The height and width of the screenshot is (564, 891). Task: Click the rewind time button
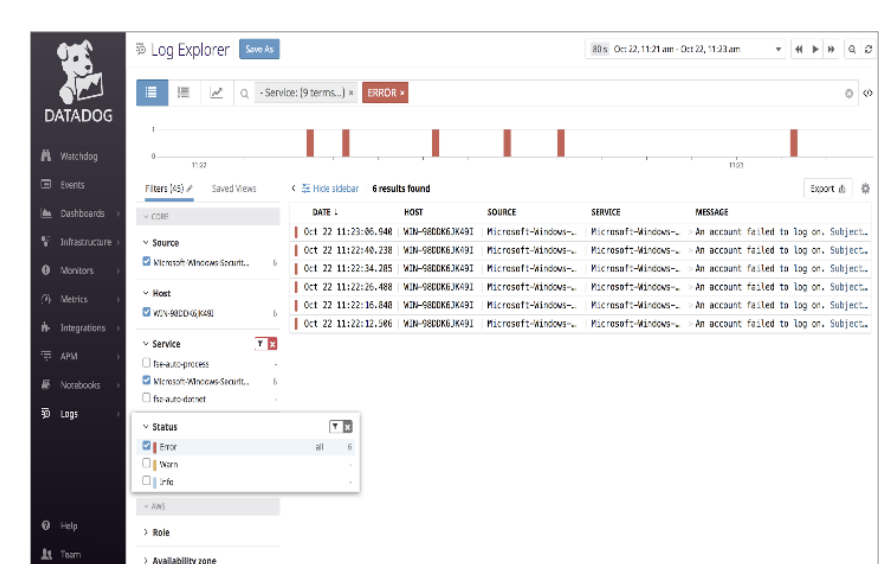click(799, 49)
